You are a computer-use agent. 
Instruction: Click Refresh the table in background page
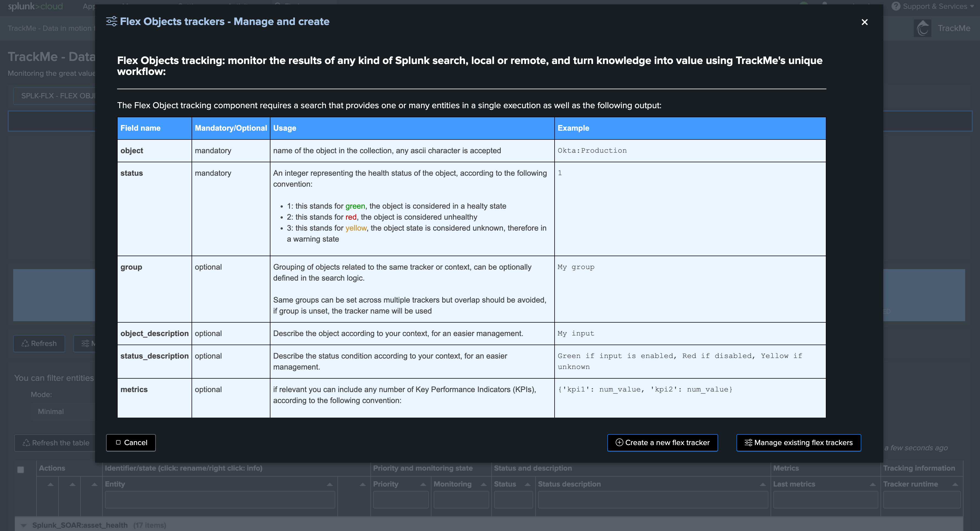(x=56, y=443)
